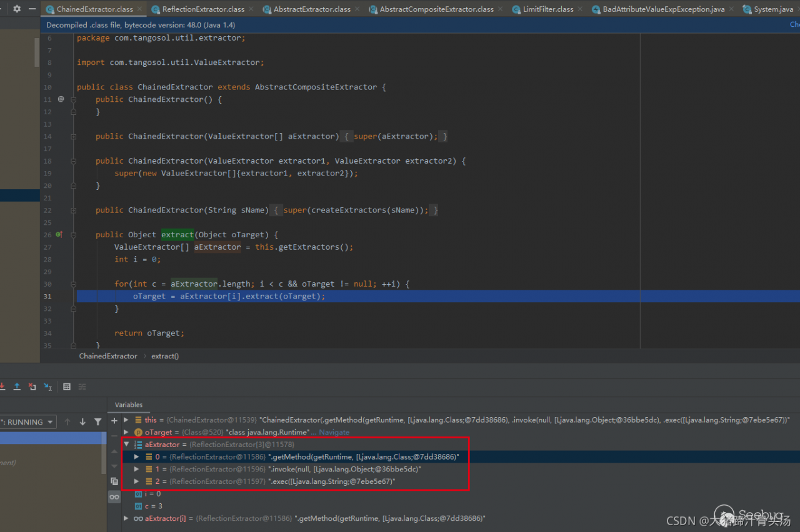Click the Drop Frame icon
Image resolution: width=800 pixels, height=532 pixels.
coord(32,387)
